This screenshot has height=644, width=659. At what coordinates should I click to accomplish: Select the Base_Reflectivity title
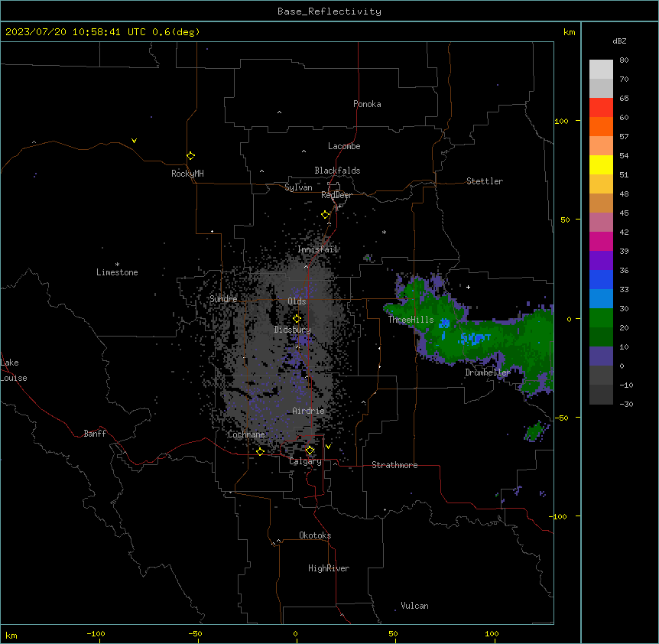coord(329,11)
